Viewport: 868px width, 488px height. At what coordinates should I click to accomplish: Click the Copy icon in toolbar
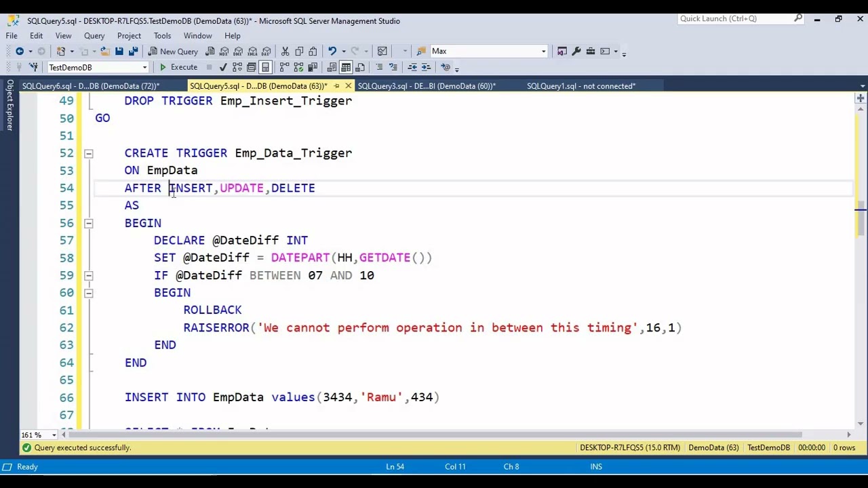[x=299, y=51]
